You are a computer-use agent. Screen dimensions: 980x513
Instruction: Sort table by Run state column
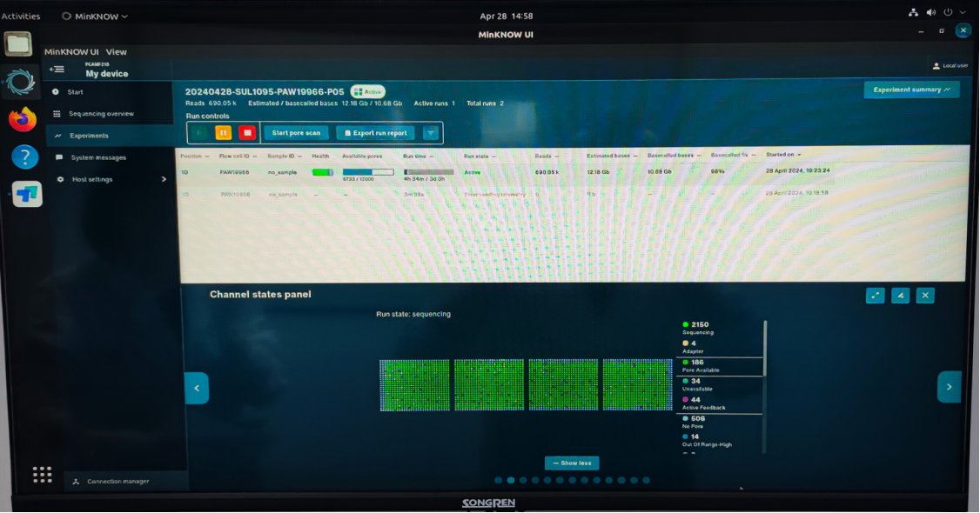tap(480, 156)
